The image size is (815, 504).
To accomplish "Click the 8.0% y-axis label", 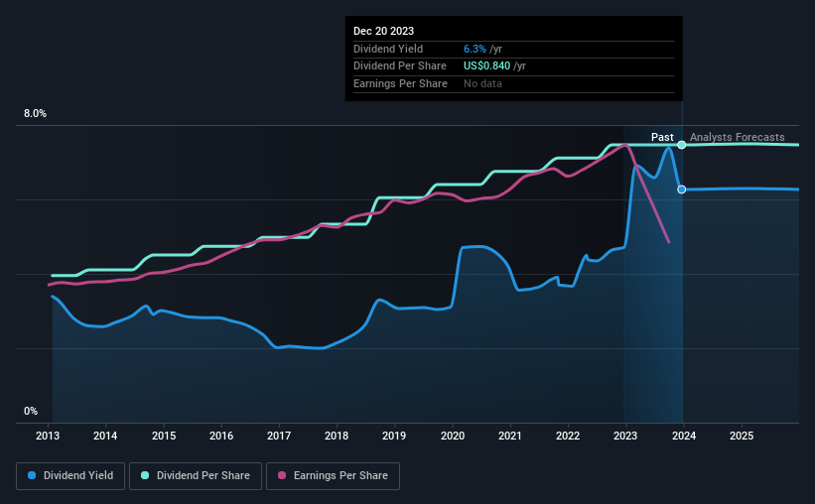I will click(35, 114).
